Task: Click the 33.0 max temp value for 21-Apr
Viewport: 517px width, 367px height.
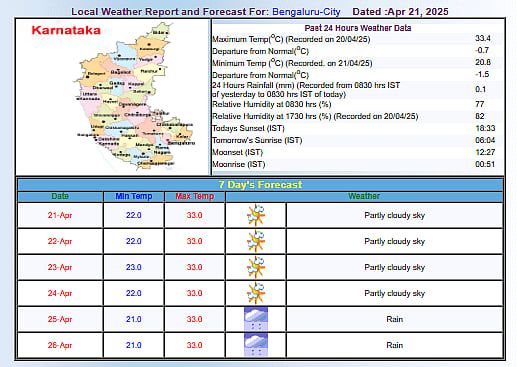Action: point(195,215)
